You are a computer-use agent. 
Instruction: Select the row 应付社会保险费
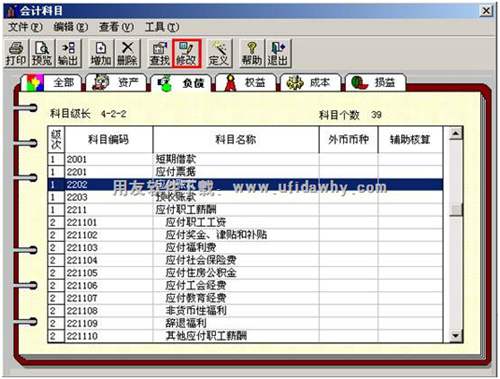pyautogui.click(x=245, y=260)
